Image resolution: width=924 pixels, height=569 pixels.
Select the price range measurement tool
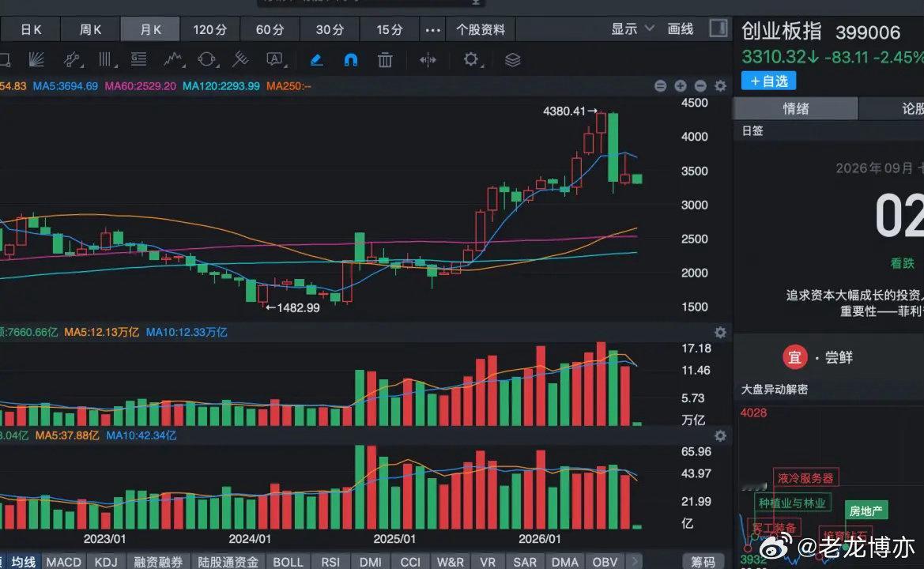pos(139,59)
